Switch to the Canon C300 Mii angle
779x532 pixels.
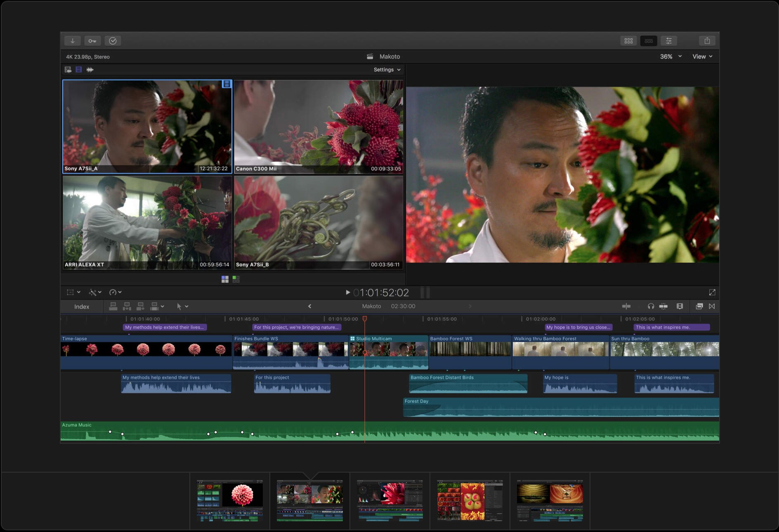[318, 126]
